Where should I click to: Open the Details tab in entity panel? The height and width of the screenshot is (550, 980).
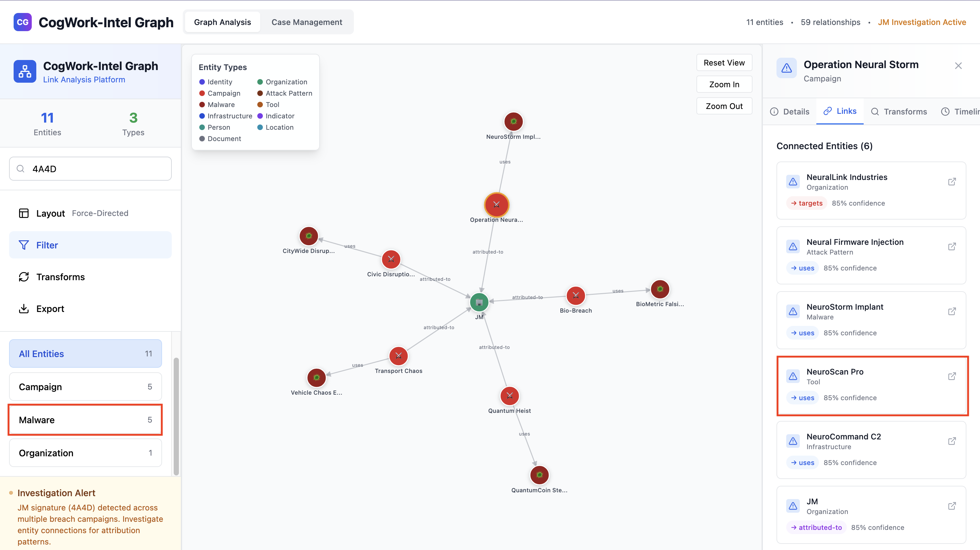[790, 112]
